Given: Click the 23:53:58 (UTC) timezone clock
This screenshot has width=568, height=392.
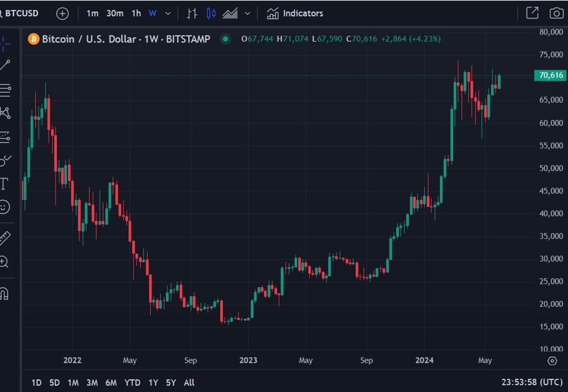Looking at the screenshot, I should [532, 383].
